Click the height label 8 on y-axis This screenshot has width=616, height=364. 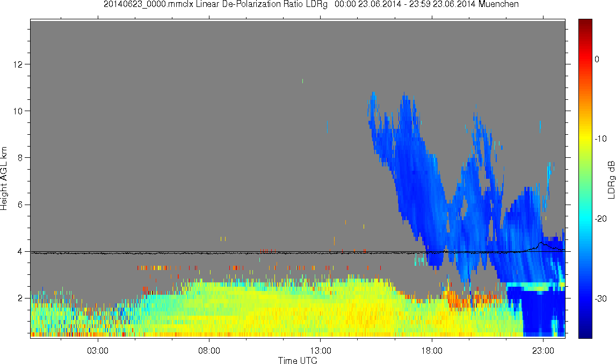(20, 158)
